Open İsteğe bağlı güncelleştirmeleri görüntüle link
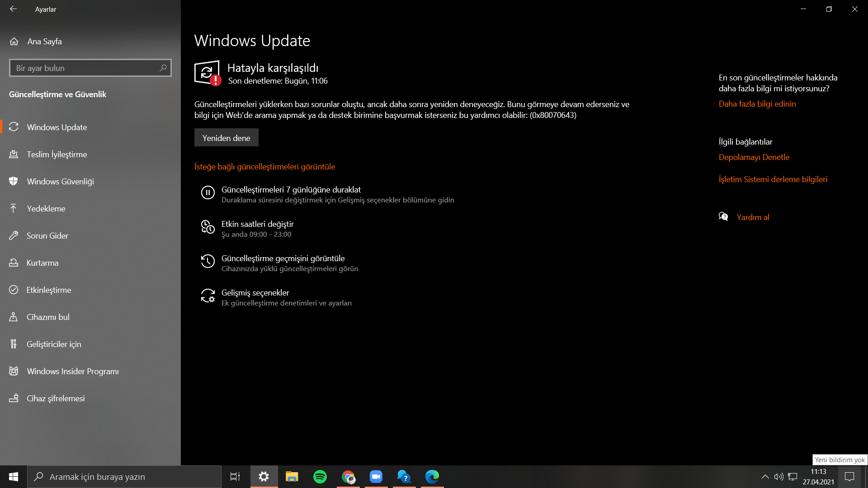 (264, 166)
